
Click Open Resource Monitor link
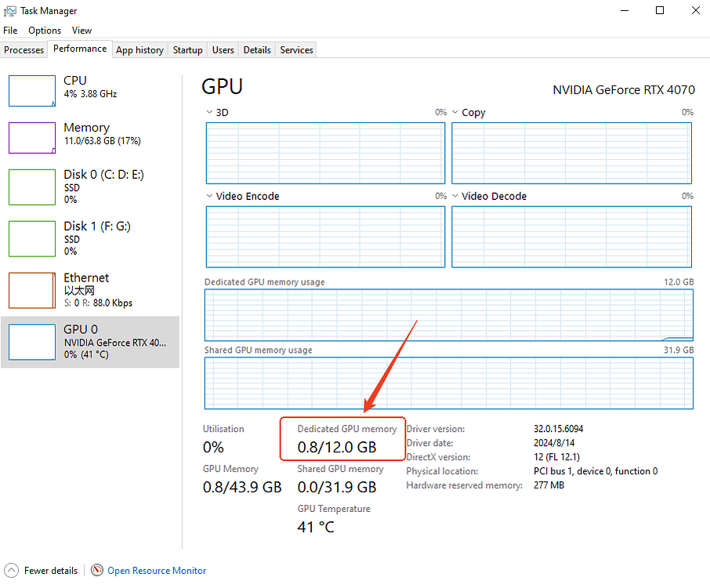(x=156, y=571)
